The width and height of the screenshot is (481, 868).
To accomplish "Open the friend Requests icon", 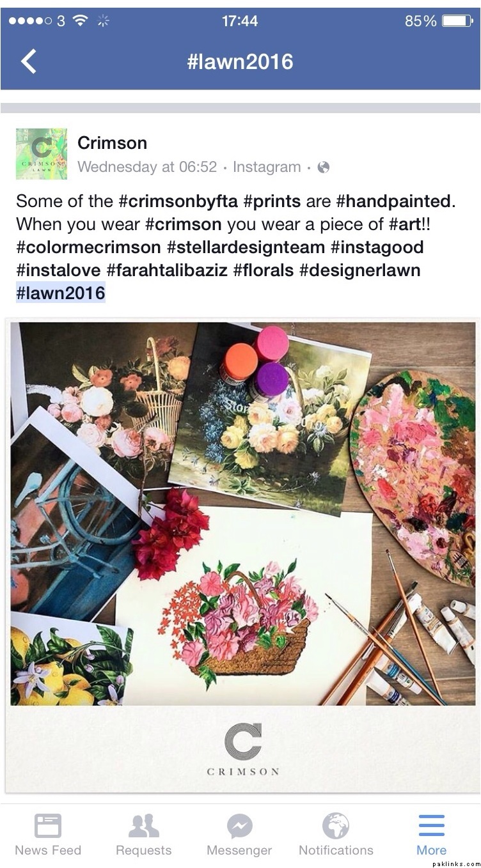I will 143,826.
